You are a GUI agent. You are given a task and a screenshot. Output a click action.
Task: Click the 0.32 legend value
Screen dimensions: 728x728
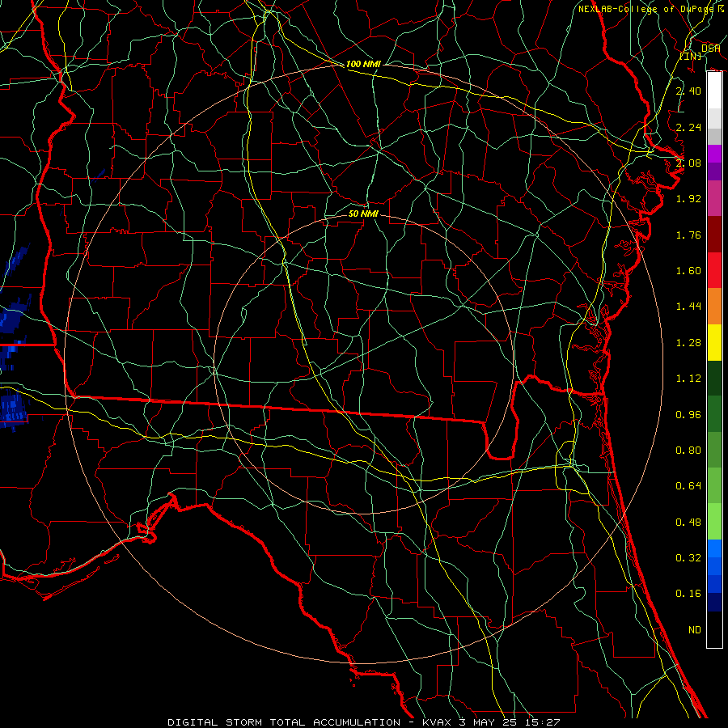(x=688, y=558)
